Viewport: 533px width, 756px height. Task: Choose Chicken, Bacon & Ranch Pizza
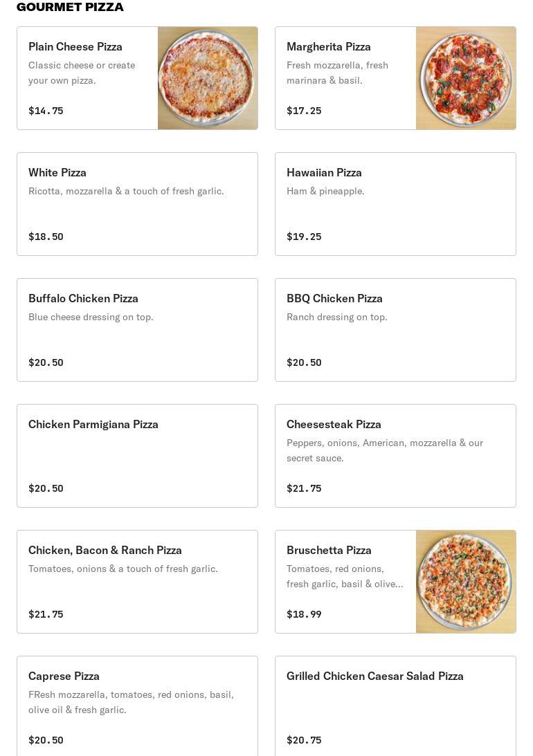[137, 582]
